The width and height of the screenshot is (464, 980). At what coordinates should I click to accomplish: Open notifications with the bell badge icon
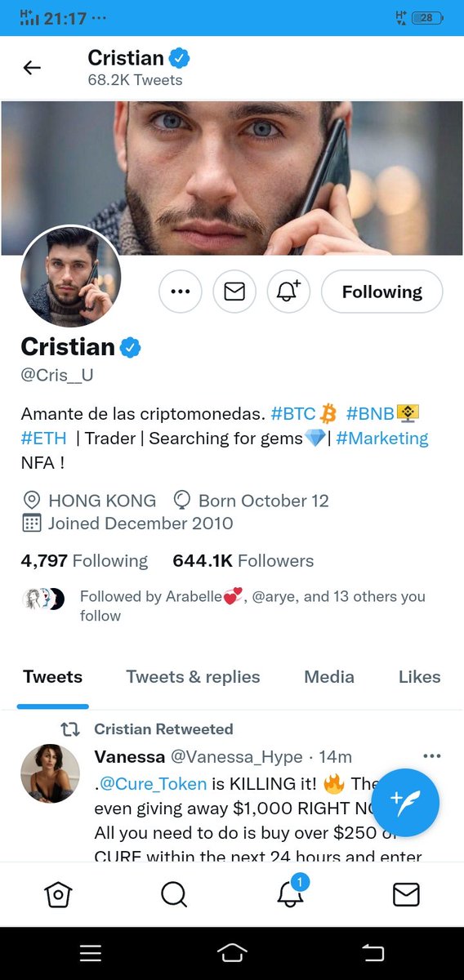click(290, 893)
